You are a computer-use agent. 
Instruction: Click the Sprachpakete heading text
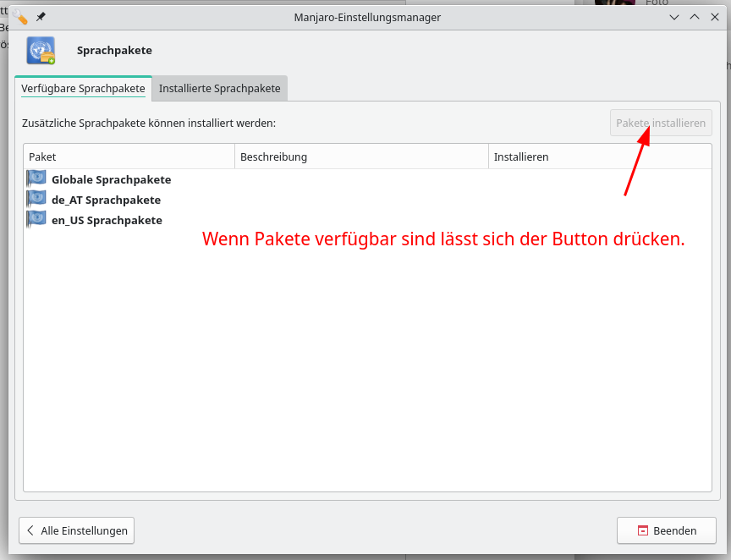pyautogui.click(x=114, y=51)
